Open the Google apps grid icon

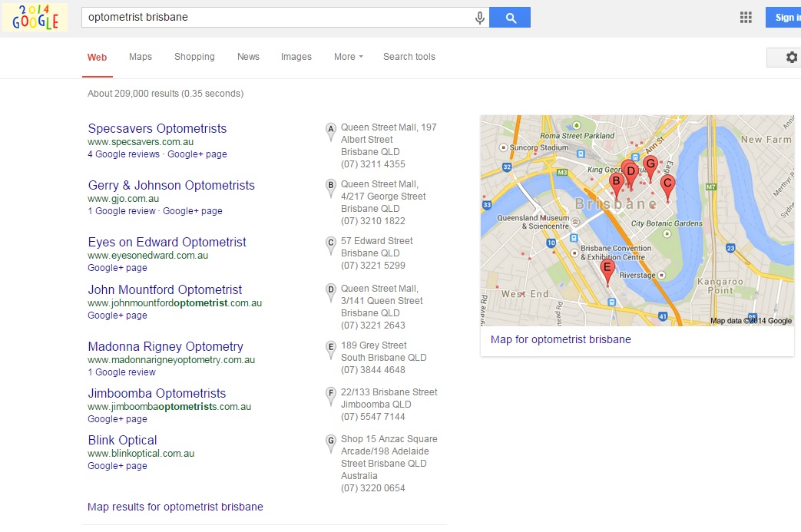[746, 18]
